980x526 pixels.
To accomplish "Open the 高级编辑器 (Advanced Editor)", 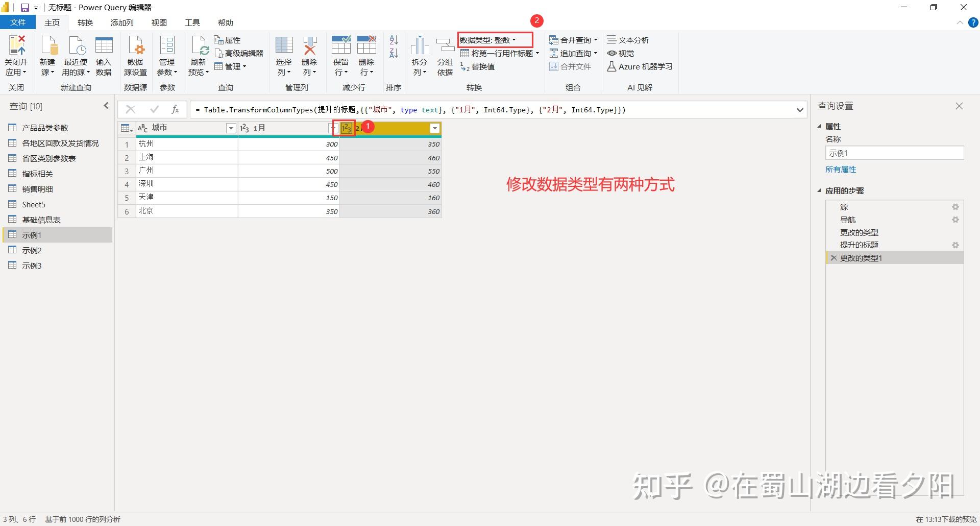I will pyautogui.click(x=240, y=53).
